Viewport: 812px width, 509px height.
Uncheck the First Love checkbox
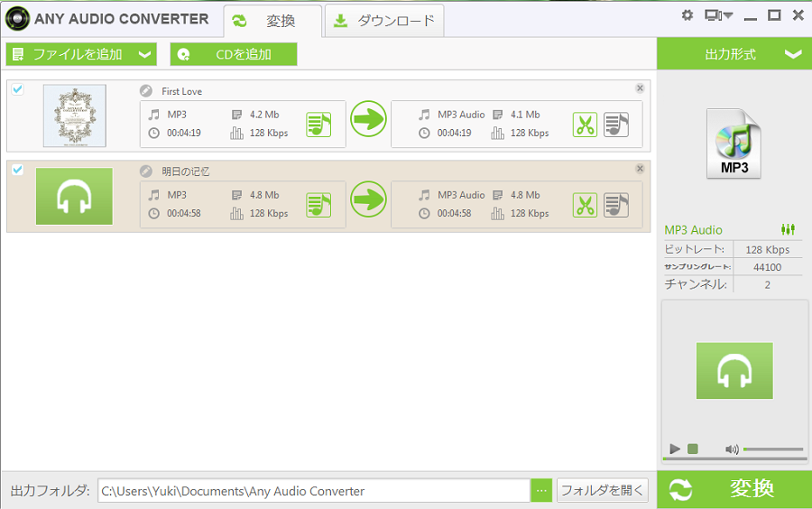pos(18,89)
